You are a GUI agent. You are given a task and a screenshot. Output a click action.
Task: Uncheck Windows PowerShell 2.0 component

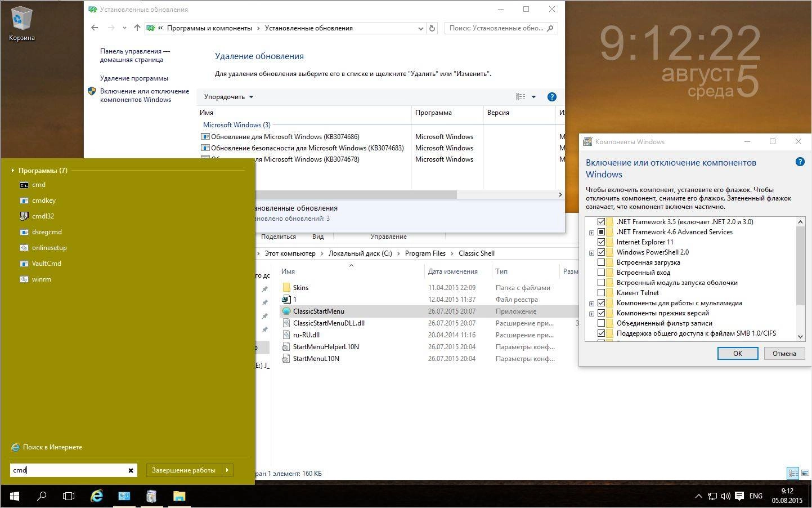pyautogui.click(x=601, y=252)
